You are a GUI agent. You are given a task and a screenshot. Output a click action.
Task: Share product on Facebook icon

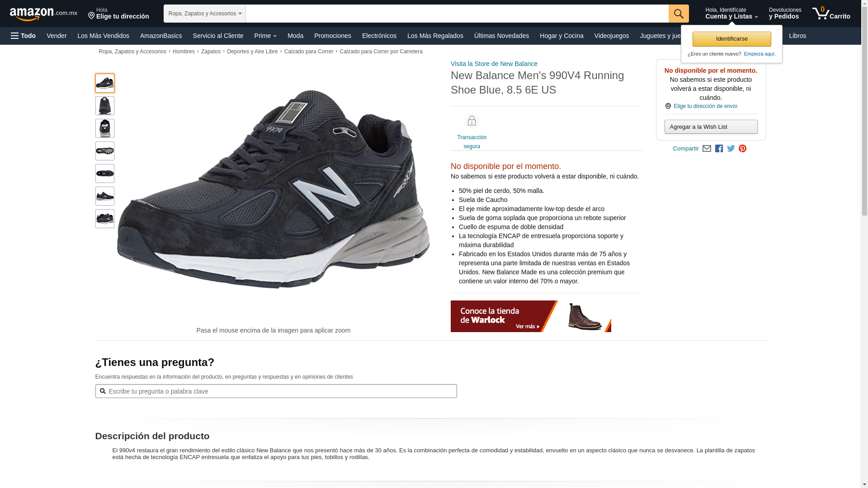point(719,149)
